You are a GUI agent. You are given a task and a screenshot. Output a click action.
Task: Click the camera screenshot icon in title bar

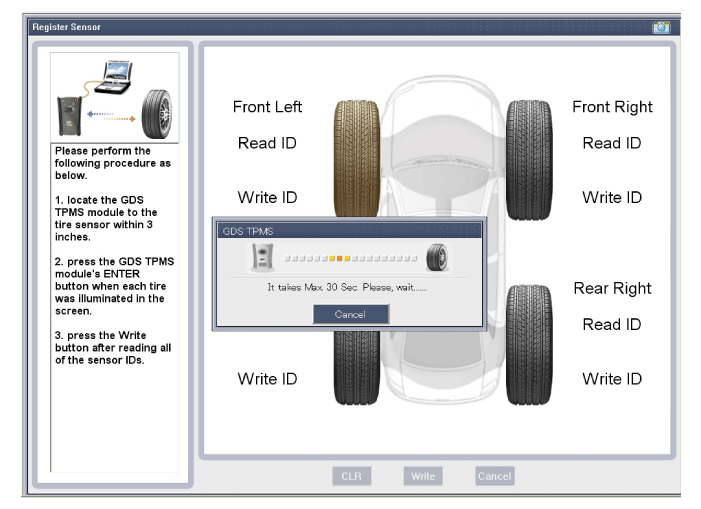[x=661, y=27]
